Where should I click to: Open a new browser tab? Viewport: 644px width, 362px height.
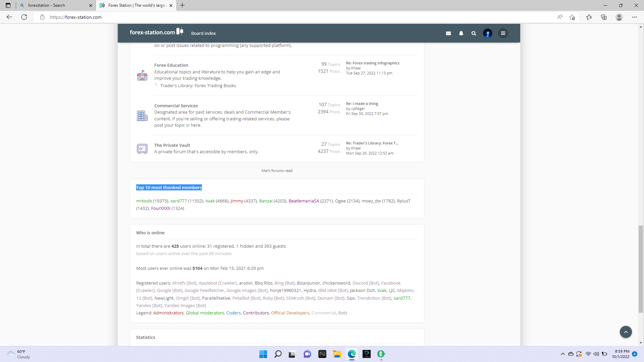pyautogui.click(x=182, y=5)
